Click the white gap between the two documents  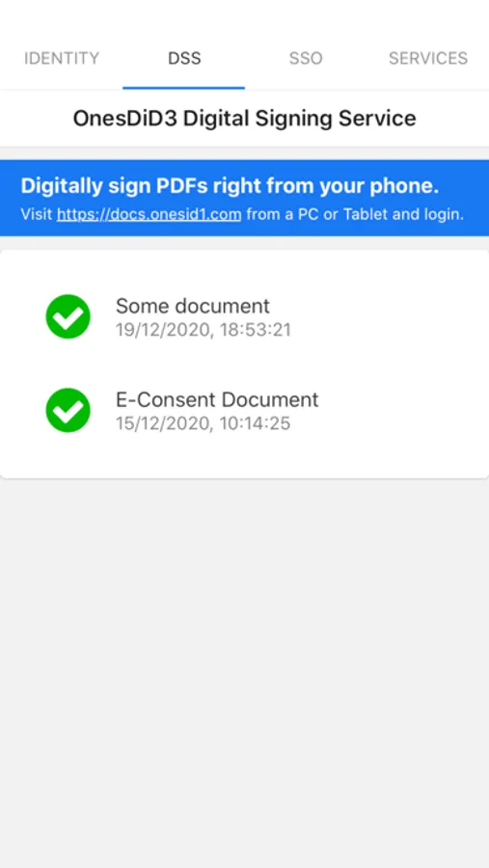click(244, 364)
